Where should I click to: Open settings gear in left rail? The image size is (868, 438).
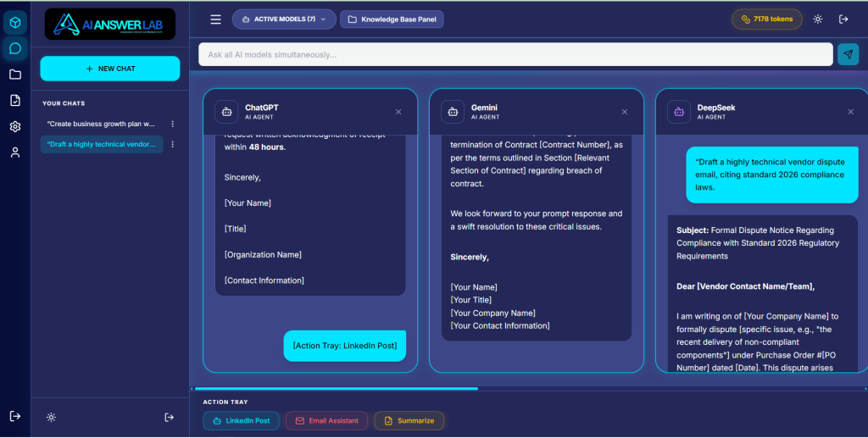click(x=15, y=127)
